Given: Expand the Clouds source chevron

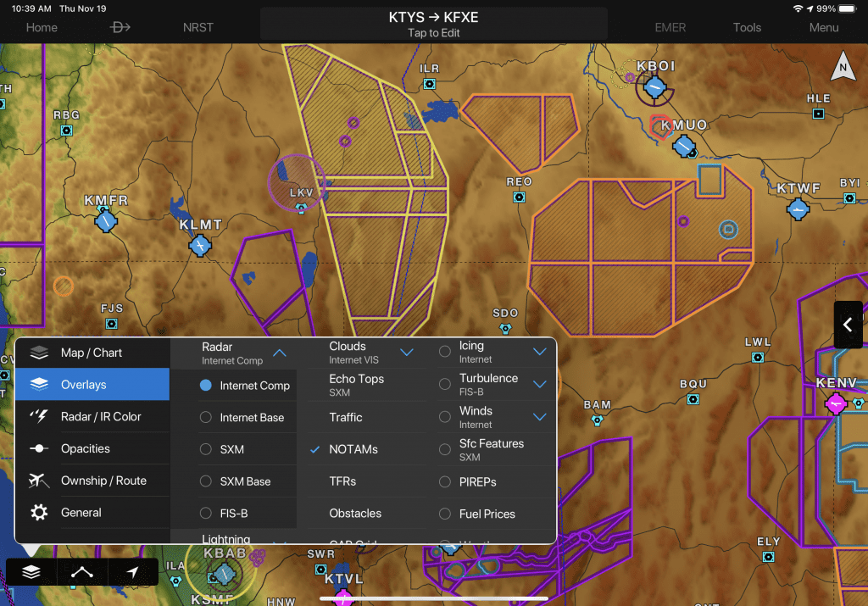Looking at the screenshot, I should click(407, 352).
